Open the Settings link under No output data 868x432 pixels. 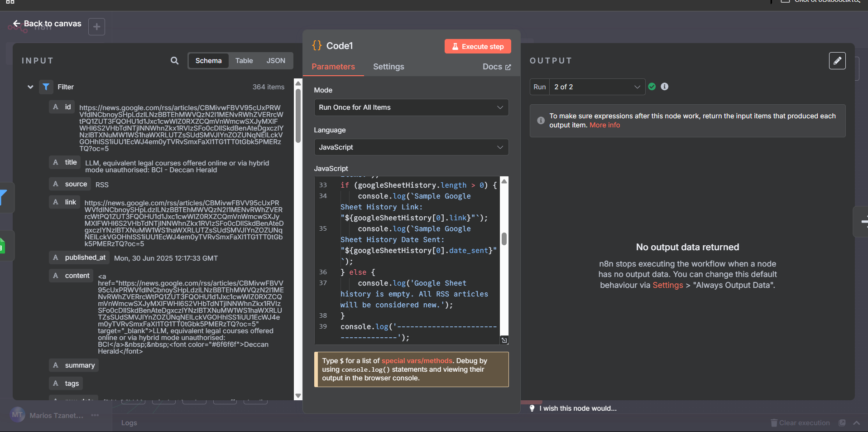point(667,285)
